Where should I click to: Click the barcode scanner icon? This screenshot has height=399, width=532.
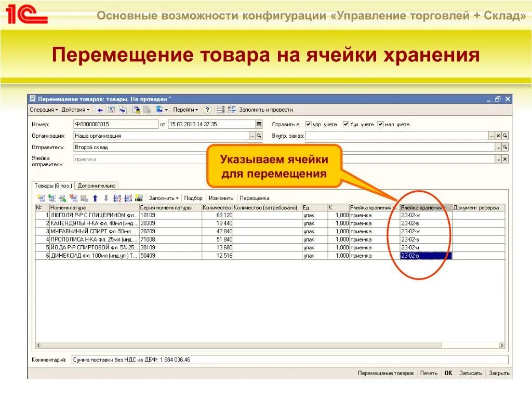(x=139, y=198)
